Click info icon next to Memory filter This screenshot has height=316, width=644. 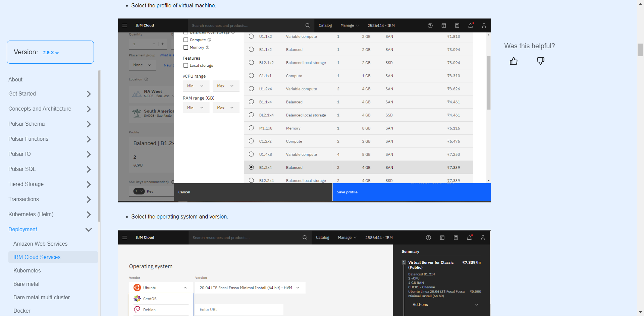point(208,48)
